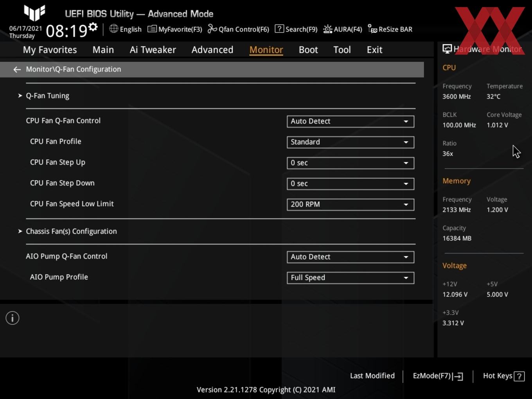This screenshot has height=399, width=532.
Task: Click the 08:19 clock display
Action: (66, 31)
